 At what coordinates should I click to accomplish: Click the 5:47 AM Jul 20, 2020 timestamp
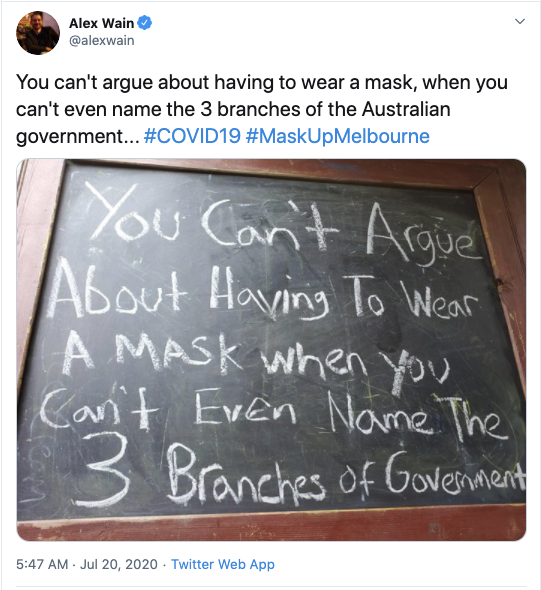pyautogui.click(x=87, y=564)
